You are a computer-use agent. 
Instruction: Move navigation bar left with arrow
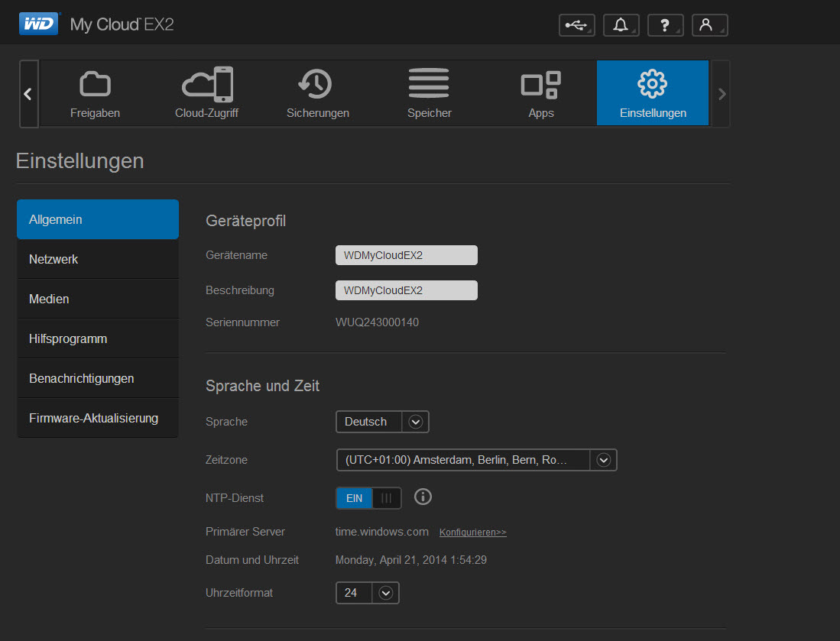coord(28,94)
